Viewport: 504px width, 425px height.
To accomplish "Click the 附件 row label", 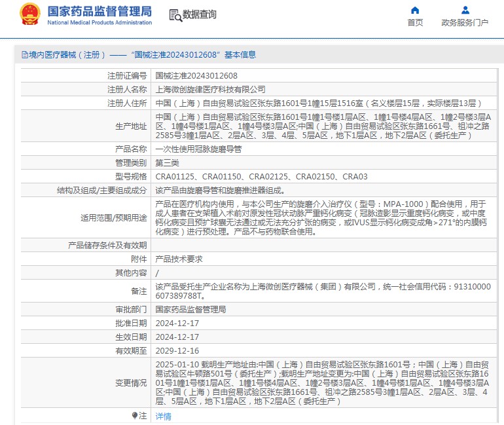I will tap(139, 259).
